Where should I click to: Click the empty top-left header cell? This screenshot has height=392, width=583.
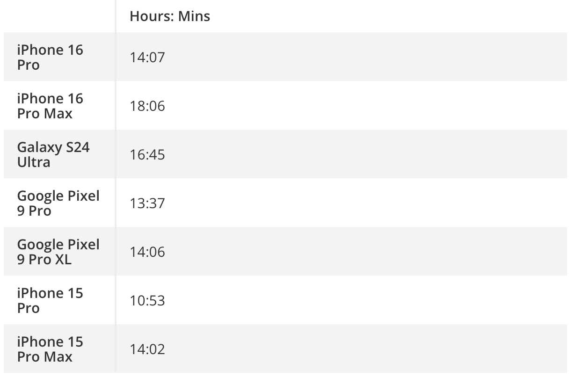(59, 16)
